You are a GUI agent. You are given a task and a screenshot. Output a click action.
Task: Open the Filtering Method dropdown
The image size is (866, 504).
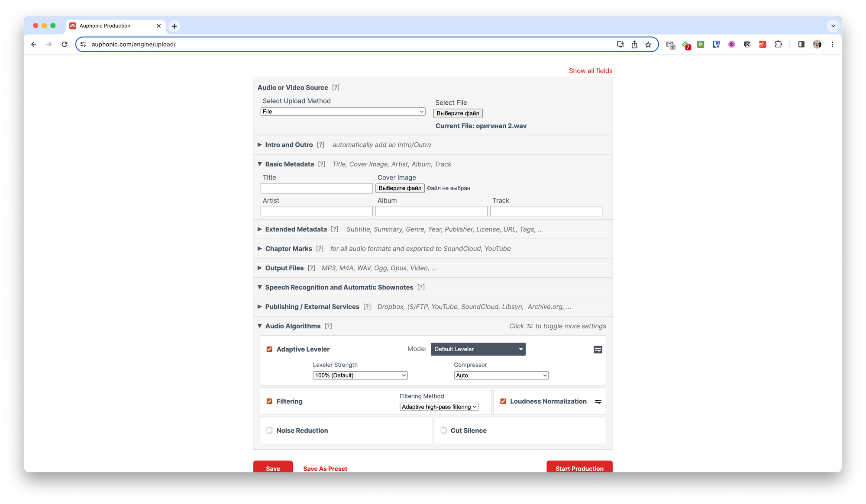(439, 407)
